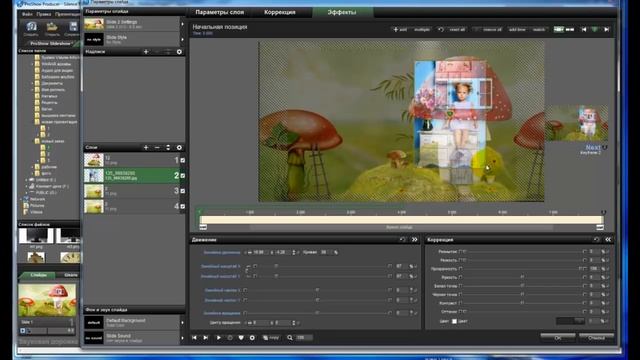The width and height of the screenshot is (640, 360).
Task: Click reset all button
Action: [x=457, y=29]
